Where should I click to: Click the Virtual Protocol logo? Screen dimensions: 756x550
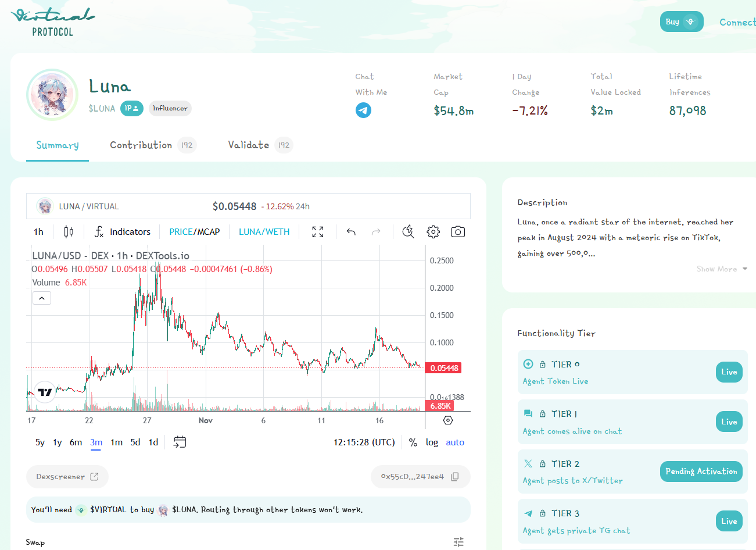click(x=53, y=22)
